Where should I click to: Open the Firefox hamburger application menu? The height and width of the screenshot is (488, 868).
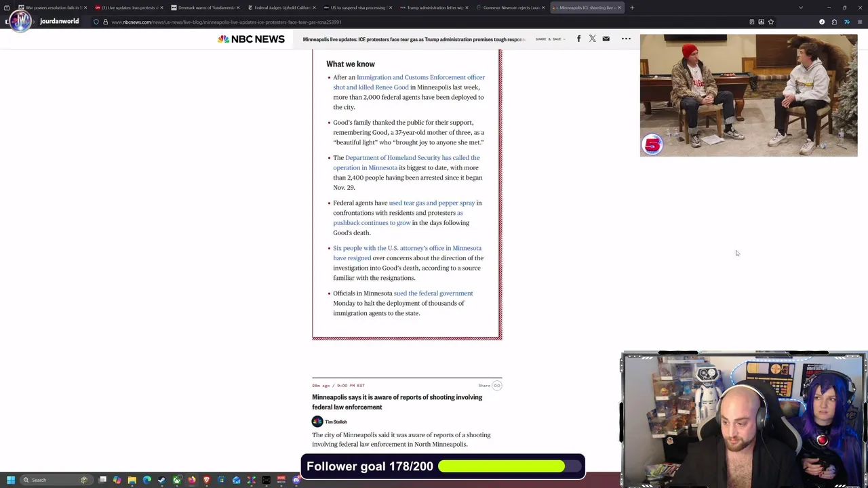pos(860,22)
